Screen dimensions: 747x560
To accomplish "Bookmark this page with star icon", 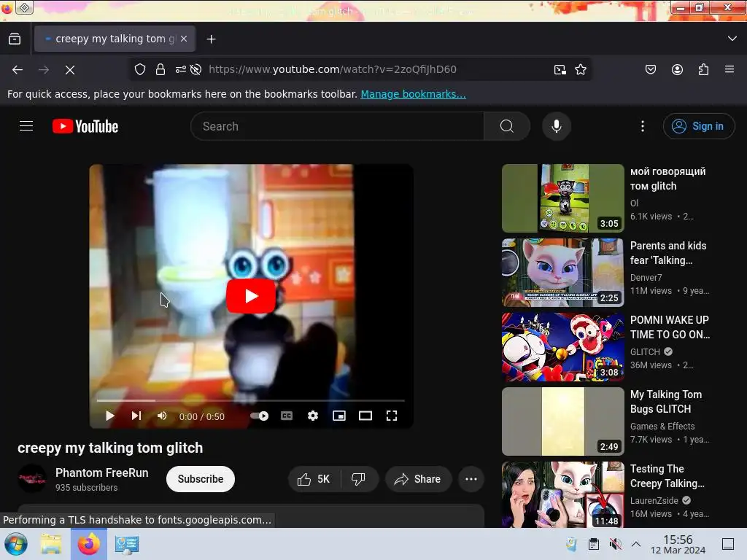I will (580, 69).
